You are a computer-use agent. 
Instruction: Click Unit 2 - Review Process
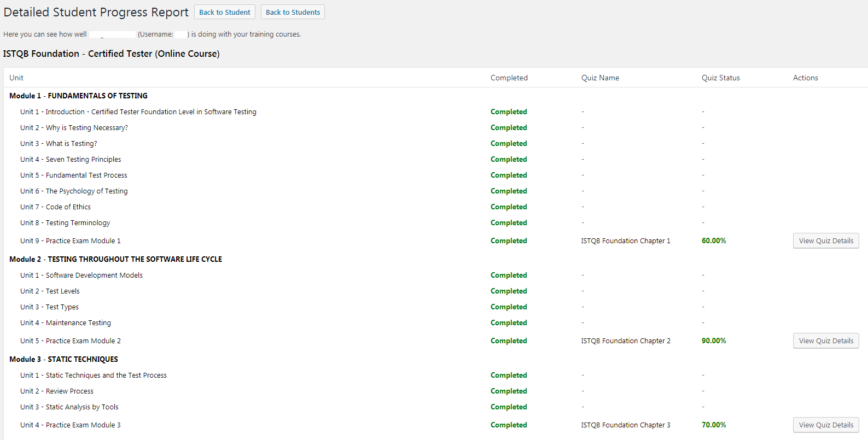tap(57, 391)
